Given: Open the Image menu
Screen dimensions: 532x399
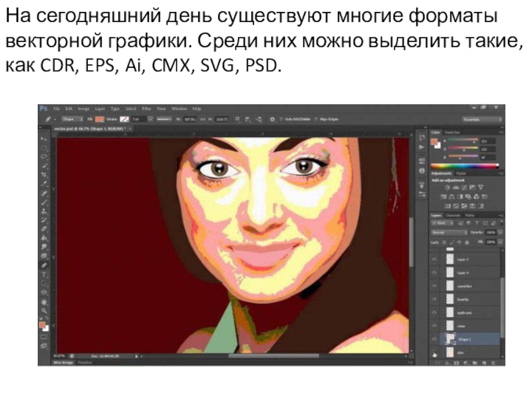Looking at the screenshot, I should pos(84,108).
